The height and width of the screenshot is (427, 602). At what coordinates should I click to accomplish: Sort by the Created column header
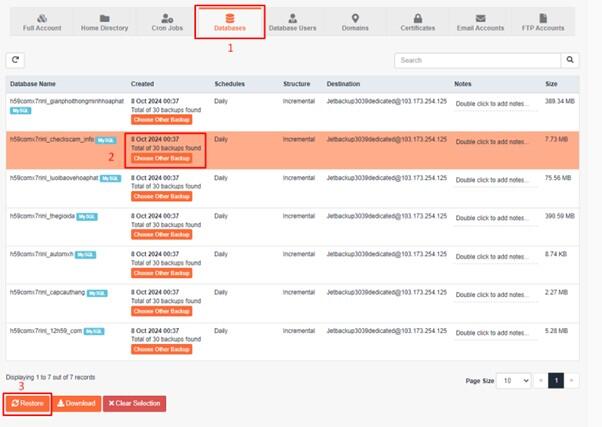(142, 84)
